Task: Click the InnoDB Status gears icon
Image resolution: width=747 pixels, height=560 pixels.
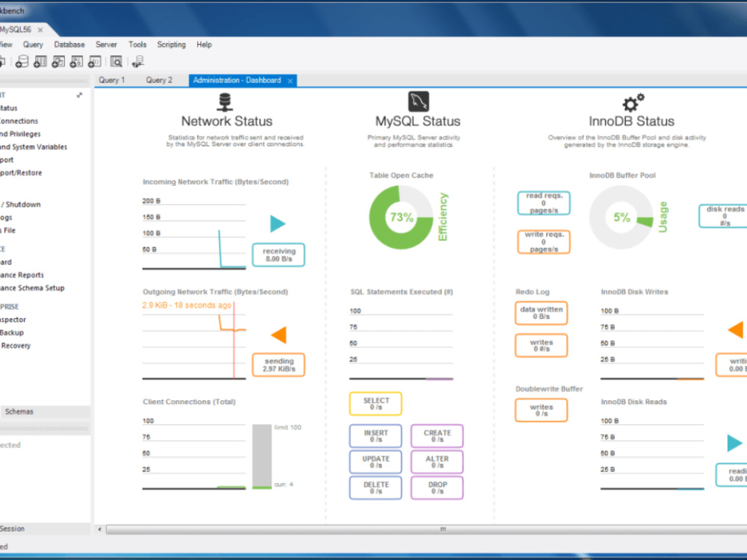Action: tap(633, 102)
